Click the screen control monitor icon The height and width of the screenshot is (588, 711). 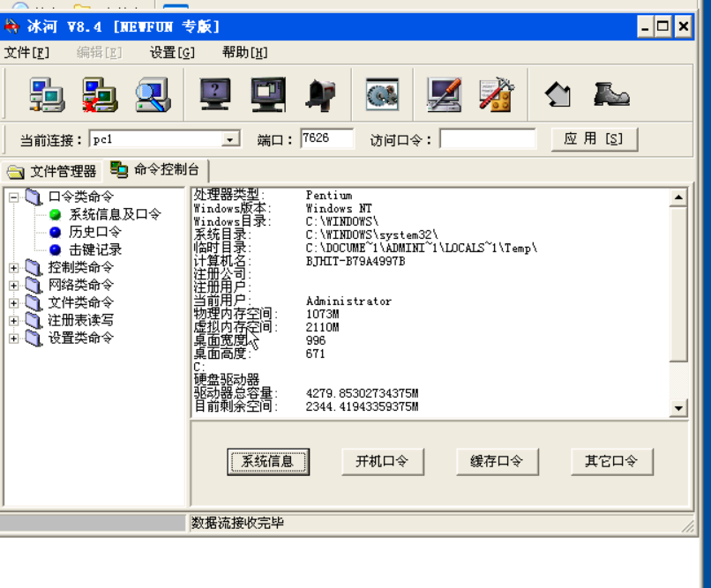click(268, 94)
